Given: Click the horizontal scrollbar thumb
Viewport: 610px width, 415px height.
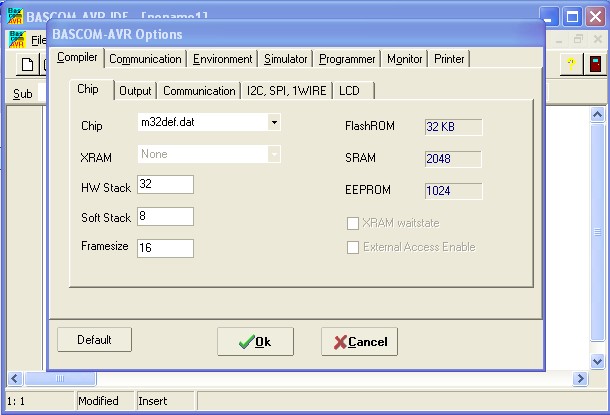Looking at the screenshot, I should pos(60,378).
